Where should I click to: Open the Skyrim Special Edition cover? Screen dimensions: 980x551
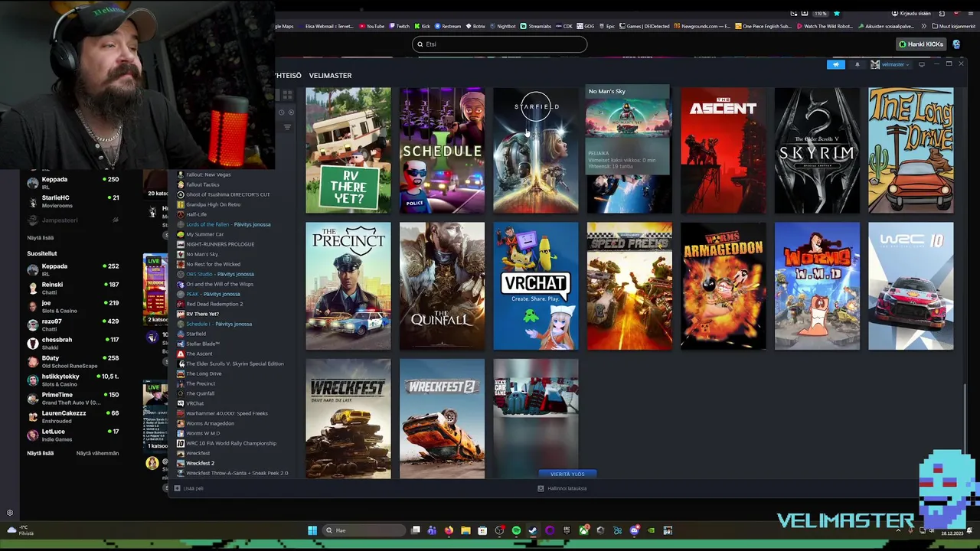tap(817, 150)
